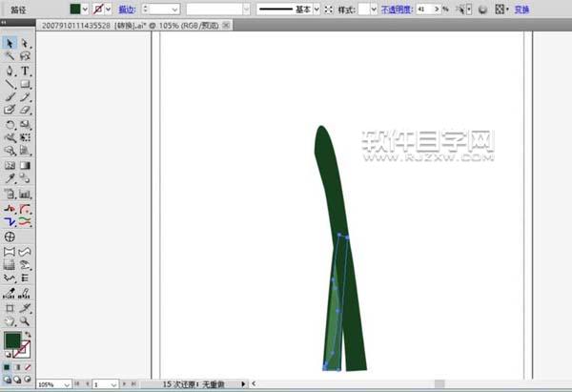
Task: Click the horizontal scrollbar thumb
Action: [x=439, y=383]
